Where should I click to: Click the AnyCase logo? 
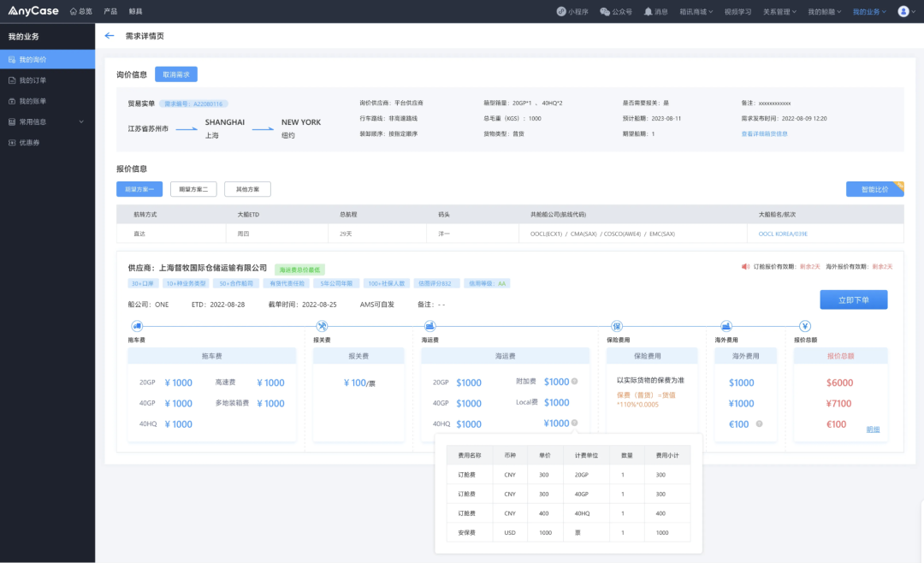tap(33, 10)
